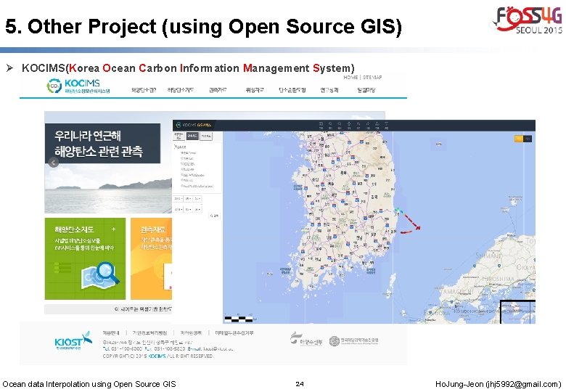Switch to the first tab in the GIS side panel

point(179,136)
